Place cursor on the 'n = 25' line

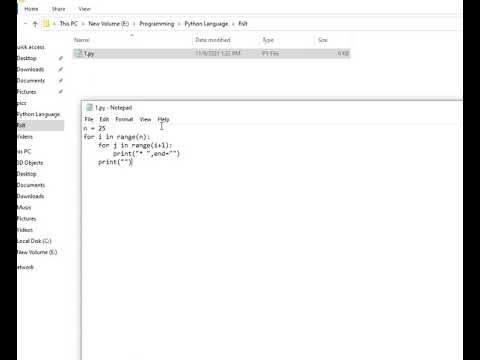[95, 128]
